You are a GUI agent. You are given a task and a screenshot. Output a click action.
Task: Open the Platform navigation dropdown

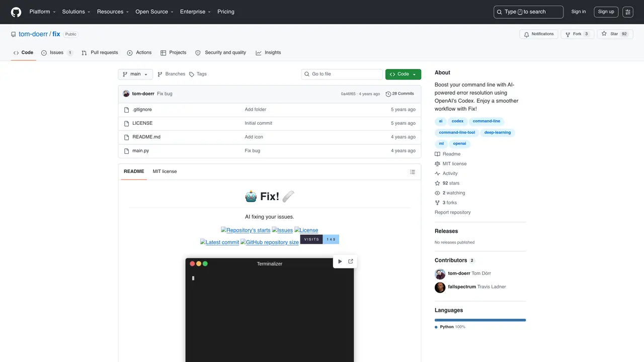[42, 12]
